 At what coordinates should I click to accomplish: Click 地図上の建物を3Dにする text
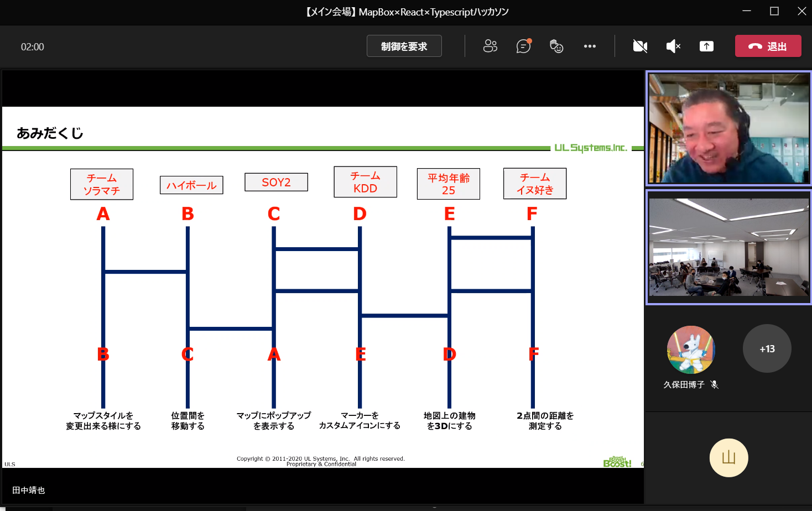coord(449,420)
